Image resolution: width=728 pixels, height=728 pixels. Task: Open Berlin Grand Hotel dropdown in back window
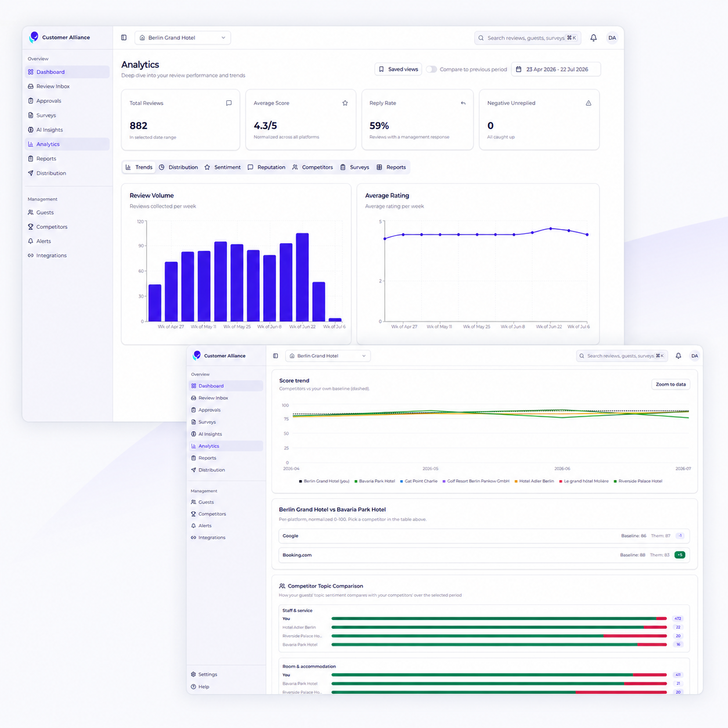[183, 38]
